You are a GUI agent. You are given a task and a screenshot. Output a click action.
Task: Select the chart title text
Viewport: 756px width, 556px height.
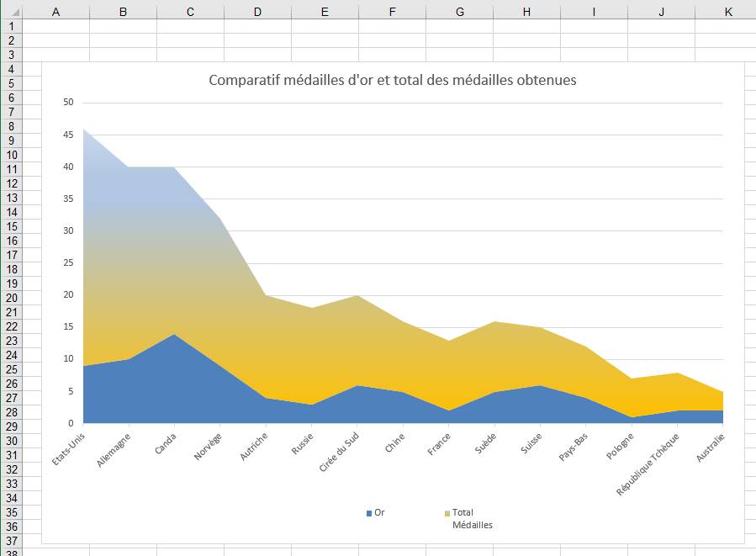(x=392, y=81)
